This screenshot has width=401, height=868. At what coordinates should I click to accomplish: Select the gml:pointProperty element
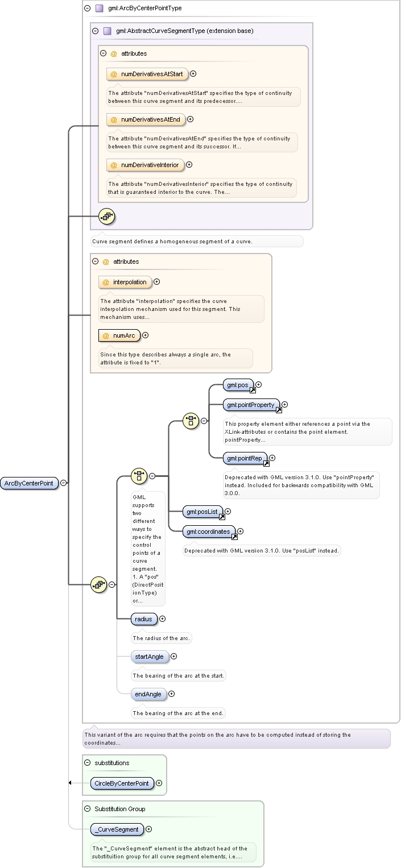[x=251, y=405]
